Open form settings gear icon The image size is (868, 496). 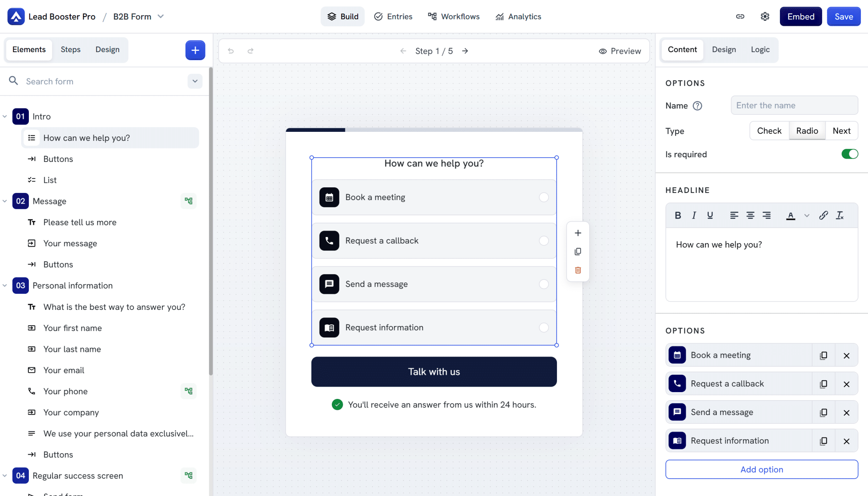tap(765, 17)
